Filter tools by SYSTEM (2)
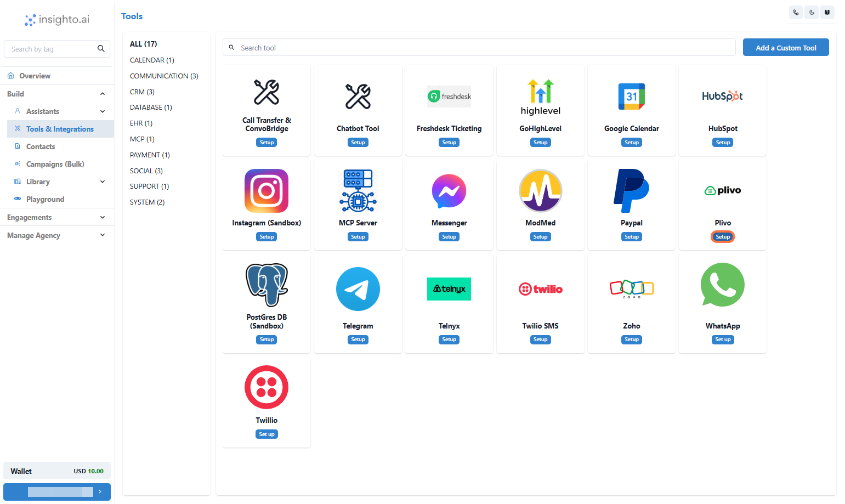Screen dimensions: 845x504 [x=147, y=202]
